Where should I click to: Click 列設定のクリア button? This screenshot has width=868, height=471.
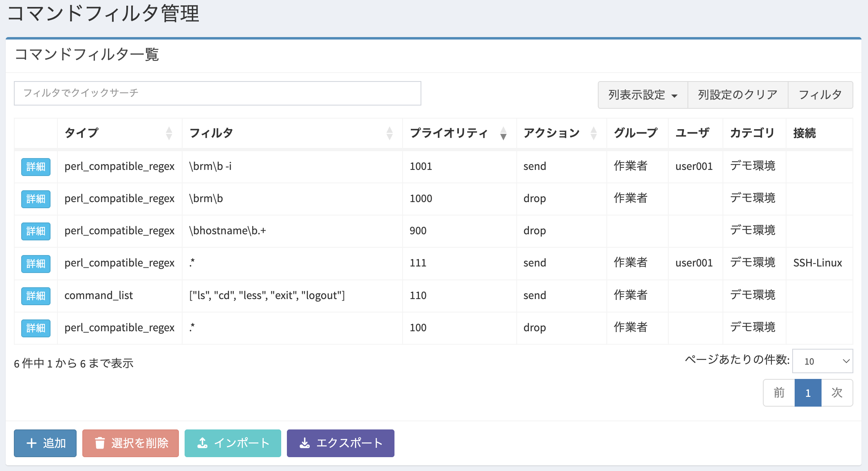click(738, 95)
